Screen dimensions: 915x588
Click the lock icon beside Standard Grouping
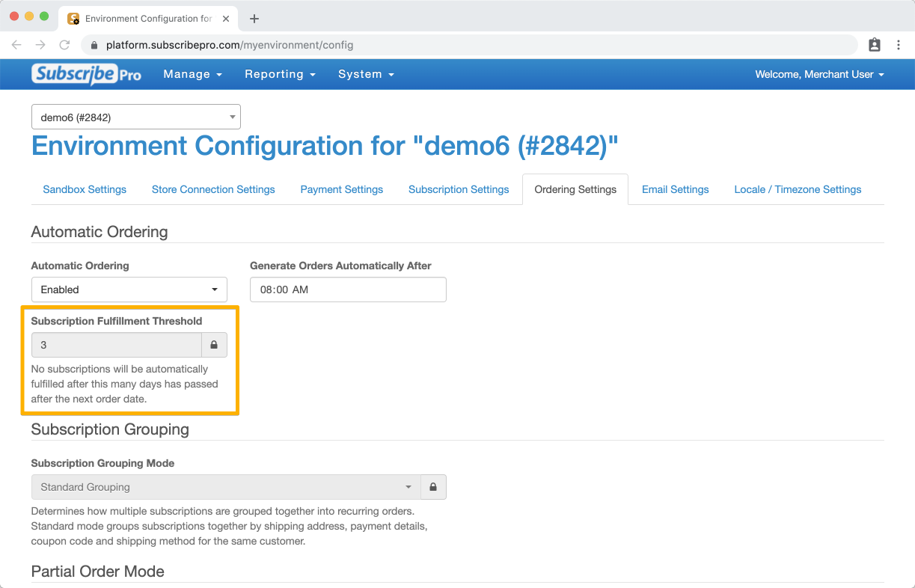click(x=433, y=487)
